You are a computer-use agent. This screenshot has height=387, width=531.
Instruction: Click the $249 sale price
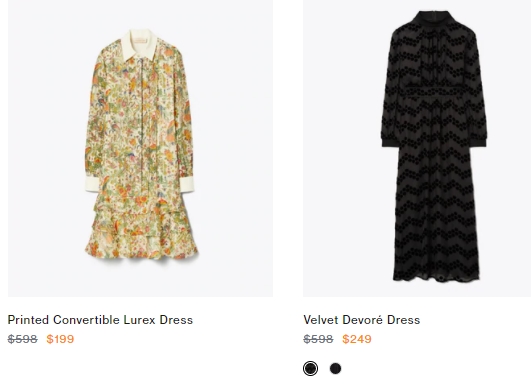pyautogui.click(x=357, y=339)
